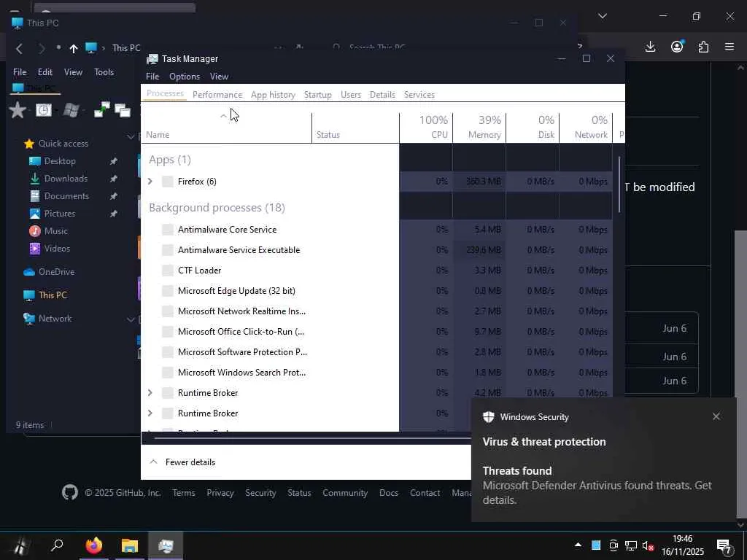Sort processes by the CPU column
This screenshot has height=560, width=747.
pyautogui.click(x=426, y=127)
